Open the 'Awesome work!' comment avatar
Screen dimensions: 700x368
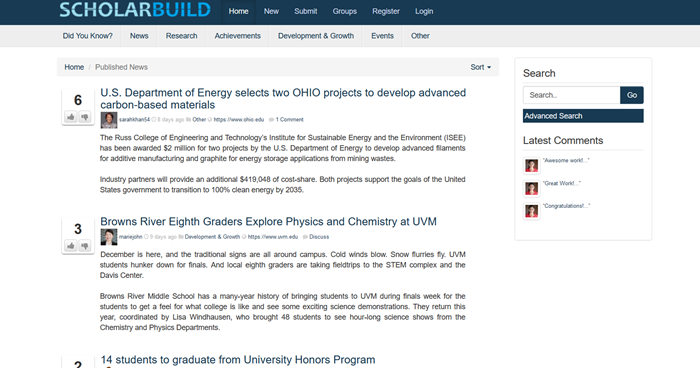pyautogui.click(x=531, y=166)
